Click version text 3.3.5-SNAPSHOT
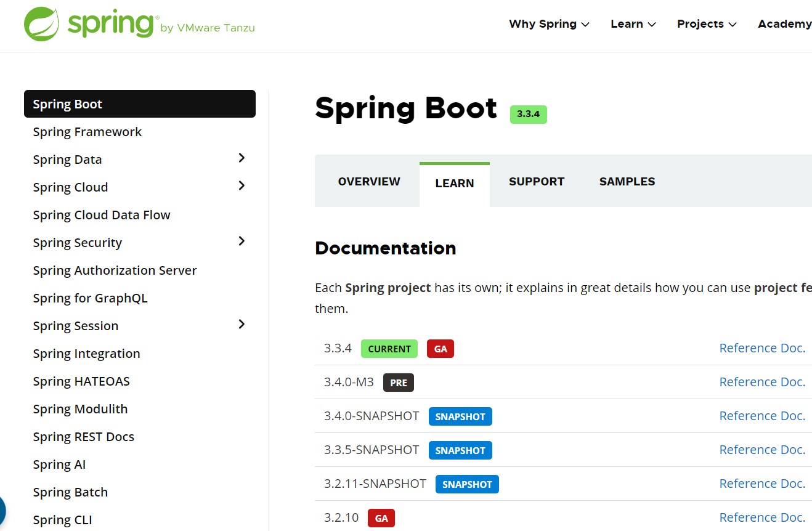This screenshot has height=531, width=812. (x=371, y=450)
